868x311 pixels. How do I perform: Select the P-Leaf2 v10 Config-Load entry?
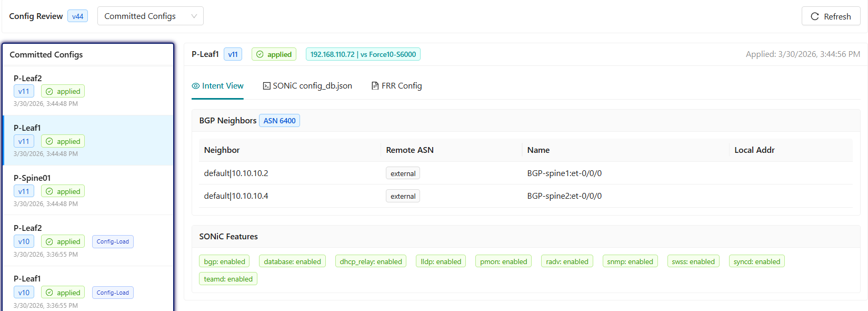88,240
